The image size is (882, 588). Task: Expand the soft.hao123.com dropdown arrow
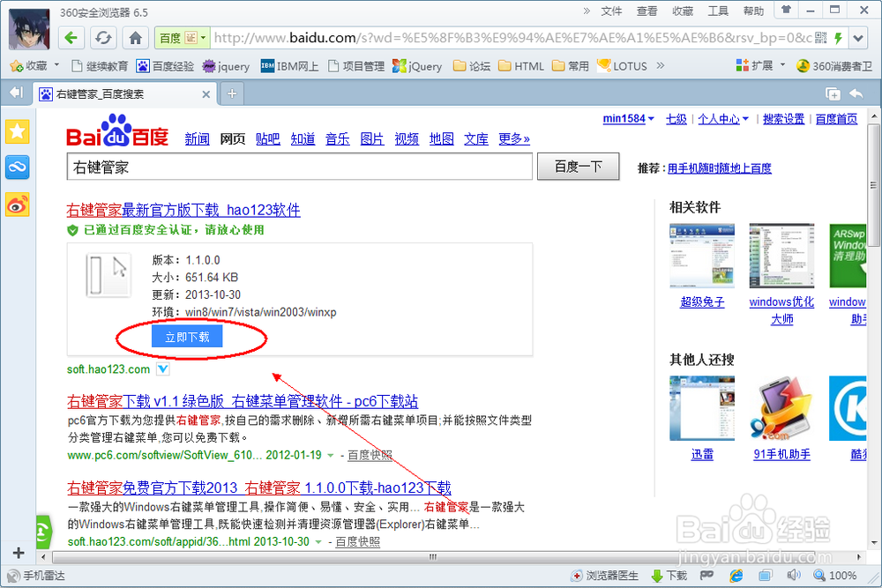(162, 369)
